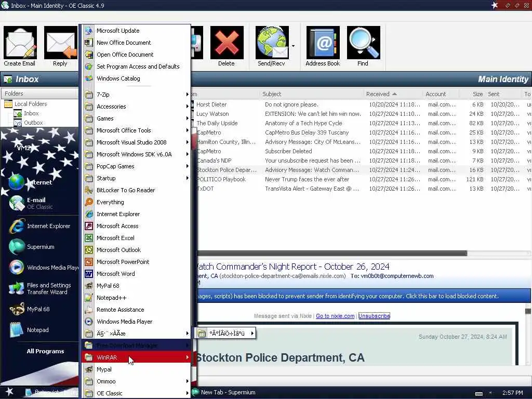Viewport: 532px width, 399px height.
Task: Sort messages by Size column
Action: click(x=472, y=94)
